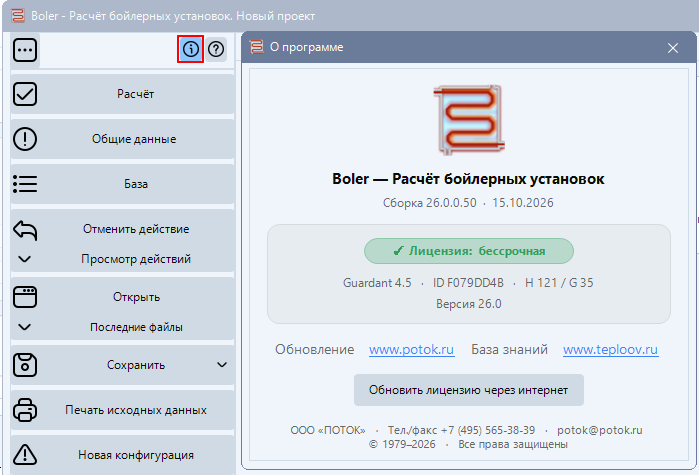This screenshot has height=475, width=699.
Task: Click the Boler logo in dialog title bar
Action: pos(257,47)
